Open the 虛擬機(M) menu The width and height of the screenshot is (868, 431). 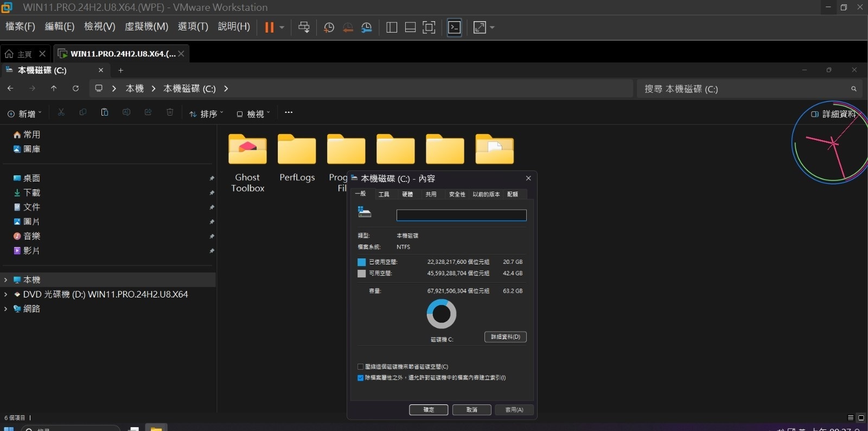[146, 27]
